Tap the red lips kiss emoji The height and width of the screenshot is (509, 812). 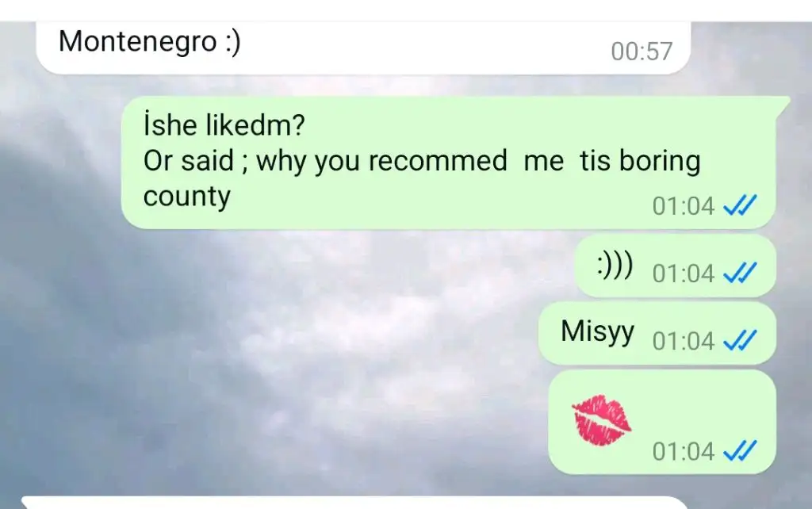pyautogui.click(x=601, y=420)
